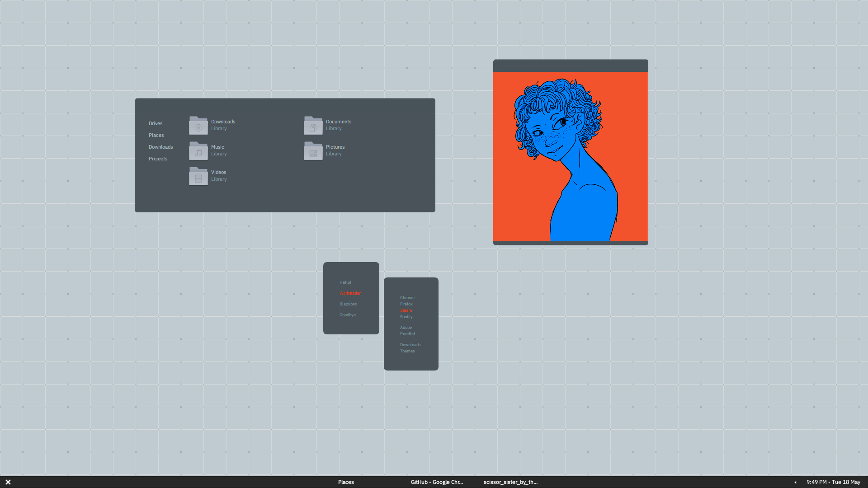Screen dimensions: 868x488
Task: Click the clock showing 9:49 PM
Action: tap(833, 482)
